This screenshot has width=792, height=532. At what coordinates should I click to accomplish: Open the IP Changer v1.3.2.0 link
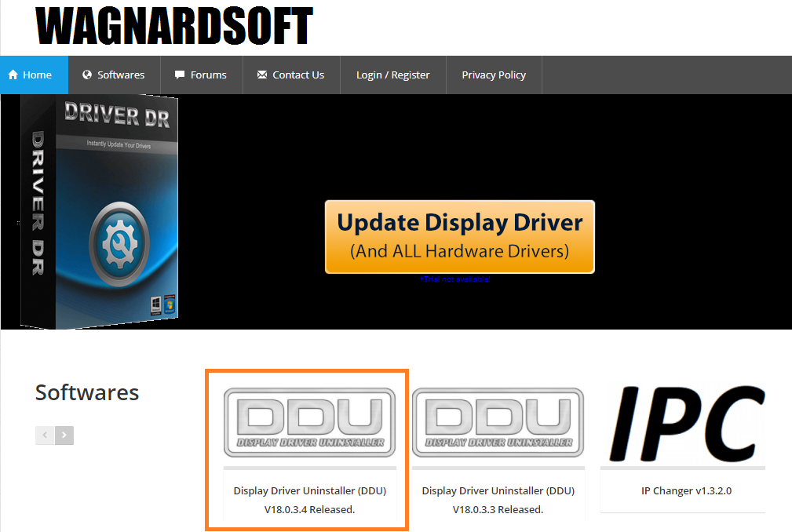687,490
